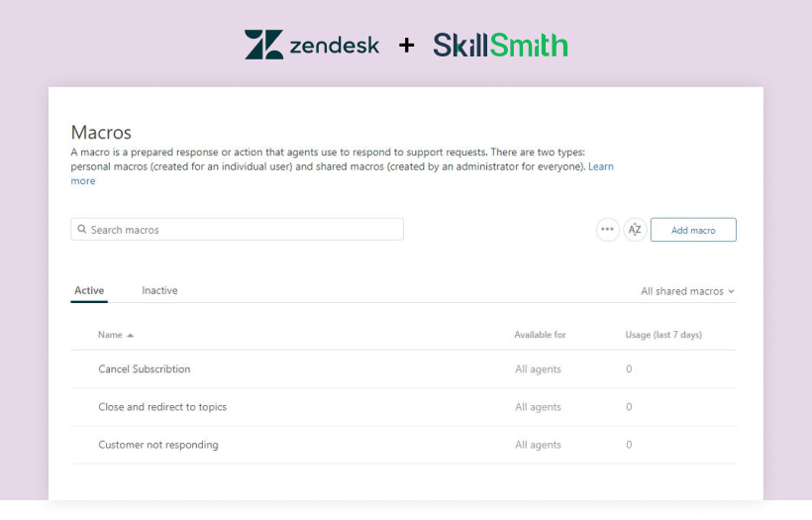Click the Name column sort arrow
Image resolution: width=812 pixels, height=520 pixels.
131,335
